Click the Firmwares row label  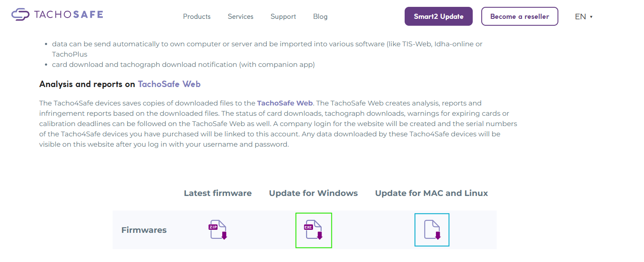tap(144, 230)
